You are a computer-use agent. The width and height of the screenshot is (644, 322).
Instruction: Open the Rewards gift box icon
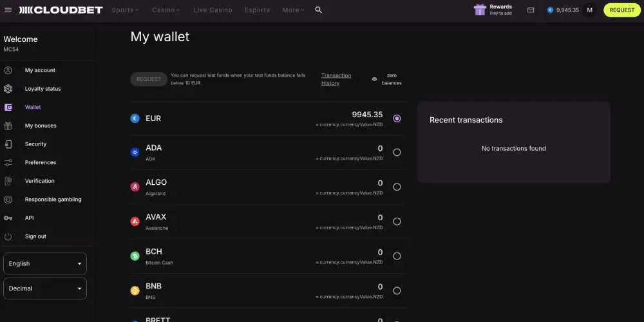coord(480,10)
